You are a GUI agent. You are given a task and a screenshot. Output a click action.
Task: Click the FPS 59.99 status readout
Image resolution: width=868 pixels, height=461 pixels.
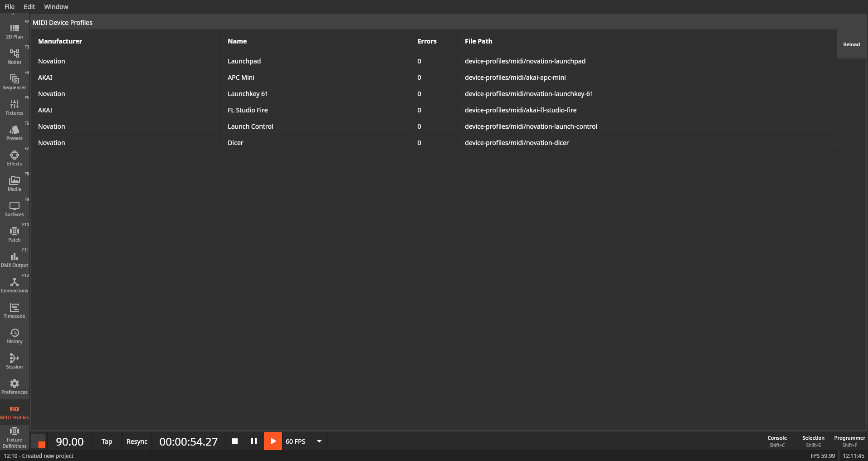pyautogui.click(x=823, y=456)
